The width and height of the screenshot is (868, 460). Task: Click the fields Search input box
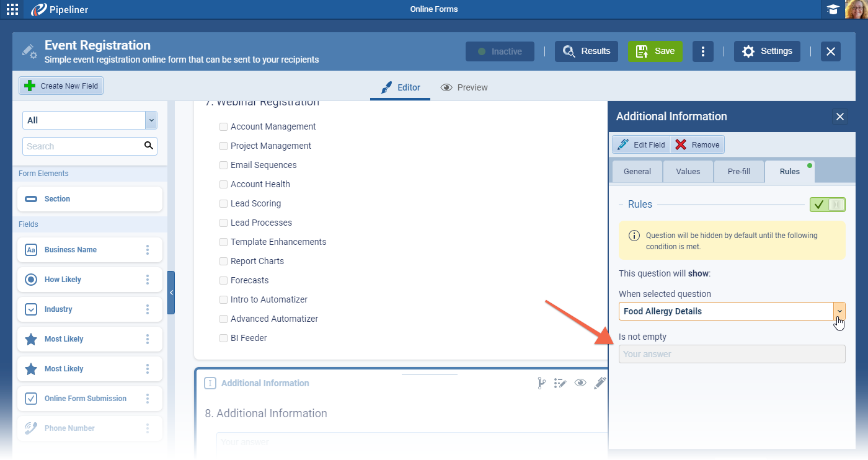82,146
